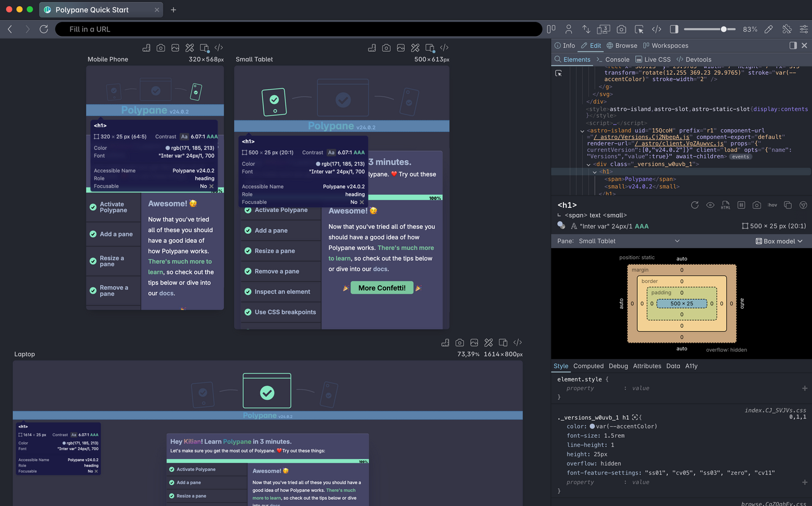Toggle h1 element visibility with eye icon

[x=710, y=205]
